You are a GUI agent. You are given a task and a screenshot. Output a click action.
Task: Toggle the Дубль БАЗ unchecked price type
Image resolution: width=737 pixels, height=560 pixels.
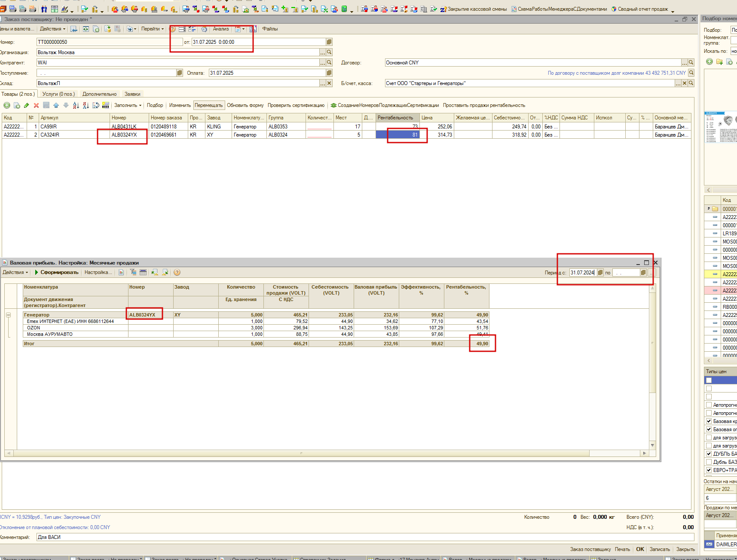(x=709, y=462)
